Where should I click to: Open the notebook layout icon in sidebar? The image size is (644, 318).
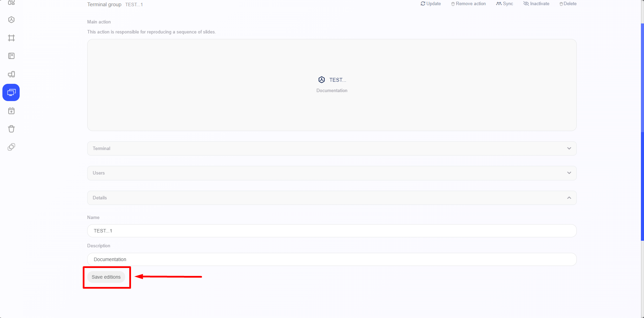[11, 56]
